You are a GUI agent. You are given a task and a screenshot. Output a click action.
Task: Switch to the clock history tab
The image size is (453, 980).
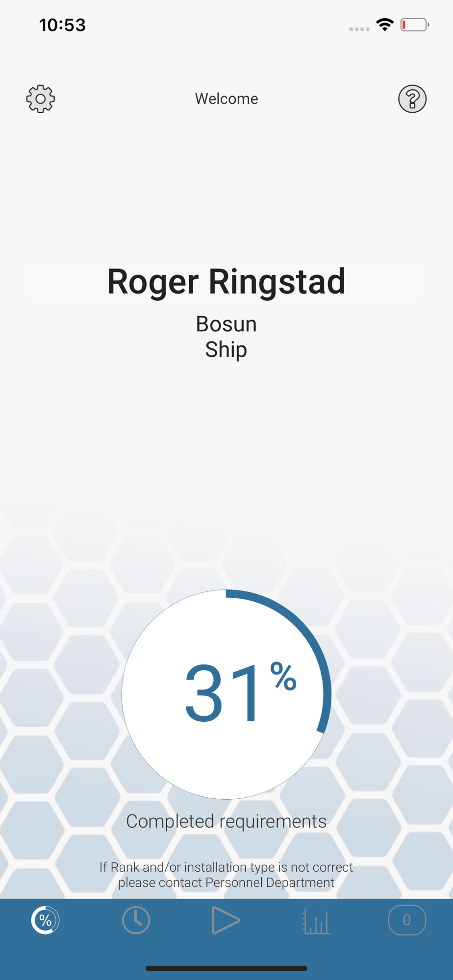pos(136,920)
